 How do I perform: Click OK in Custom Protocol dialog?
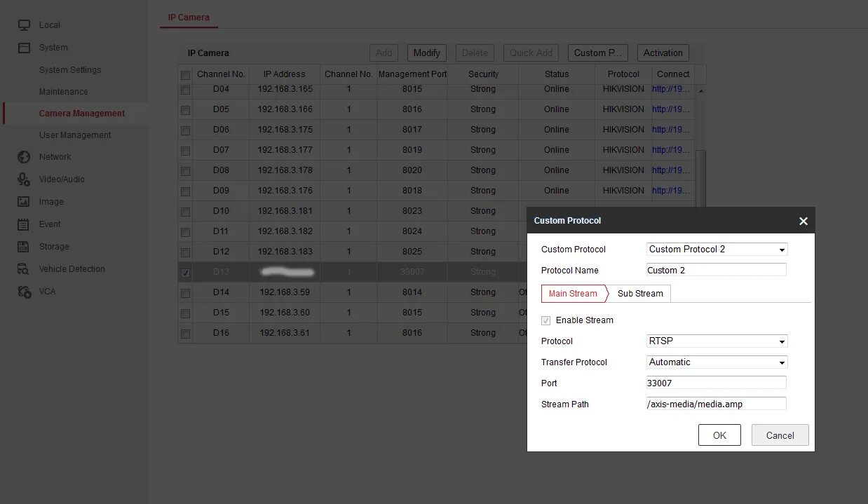point(719,435)
